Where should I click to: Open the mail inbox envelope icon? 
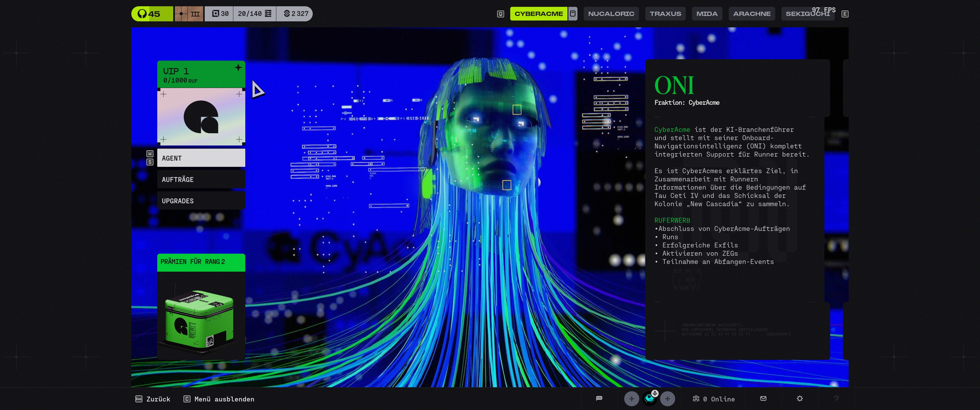click(763, 399)
